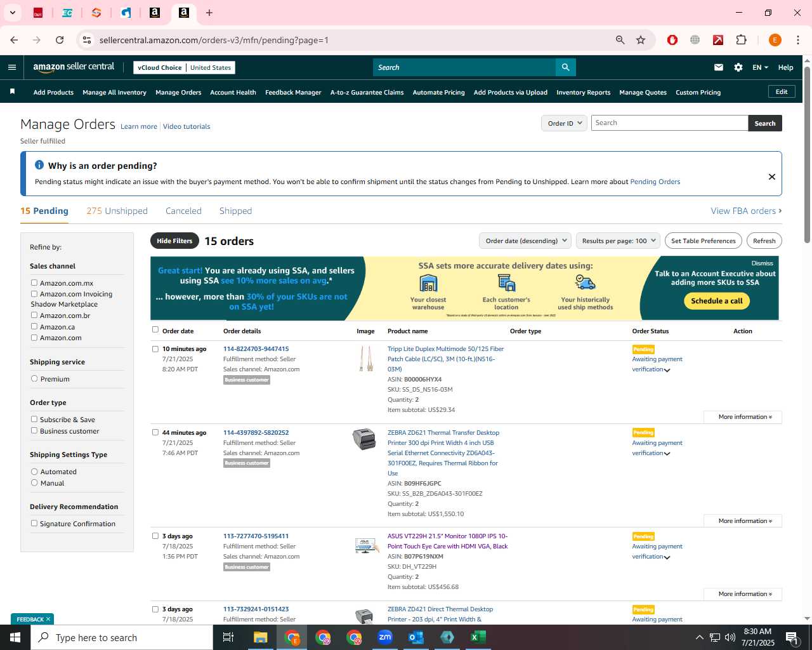Expand More information for Tripp Lite order
The width and height of the screenshot is (812, 650).
point(743,417)
